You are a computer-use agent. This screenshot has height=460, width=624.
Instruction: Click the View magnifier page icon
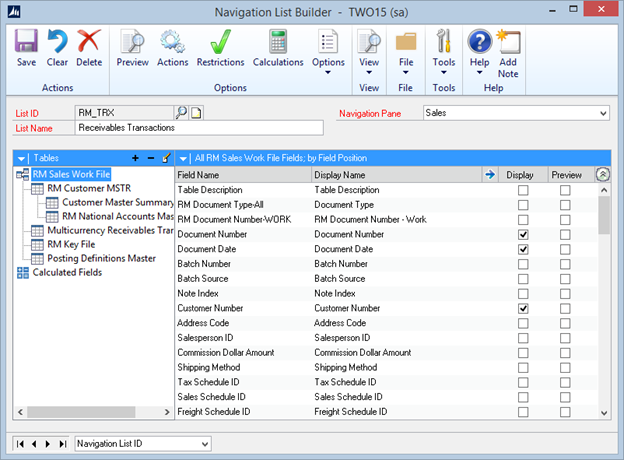(x=369, y=41)
